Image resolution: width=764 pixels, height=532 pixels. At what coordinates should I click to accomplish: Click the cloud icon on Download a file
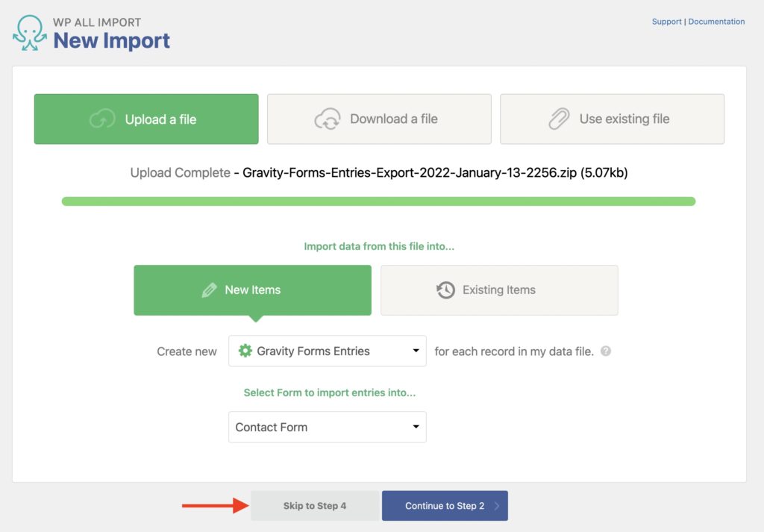[x=328, y=119]
